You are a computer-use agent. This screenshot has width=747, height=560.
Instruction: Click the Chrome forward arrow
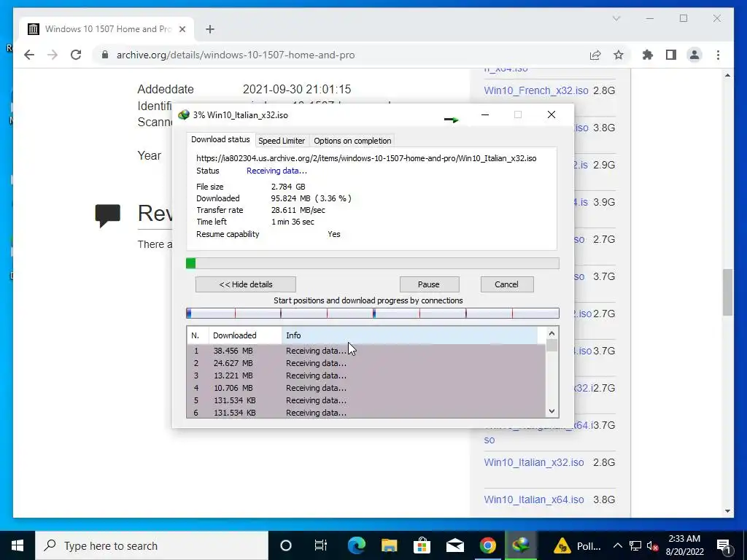click(x=53, y=55)
